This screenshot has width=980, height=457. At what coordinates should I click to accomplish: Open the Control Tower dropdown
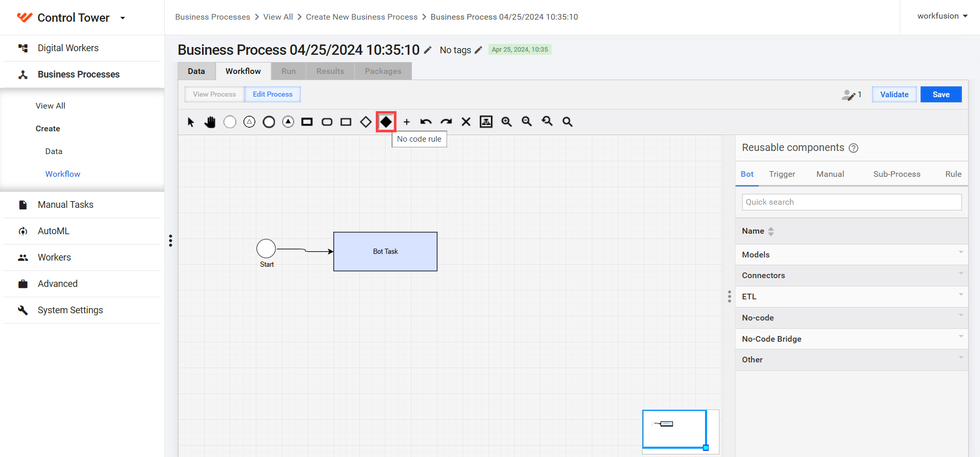click(122, 18)
